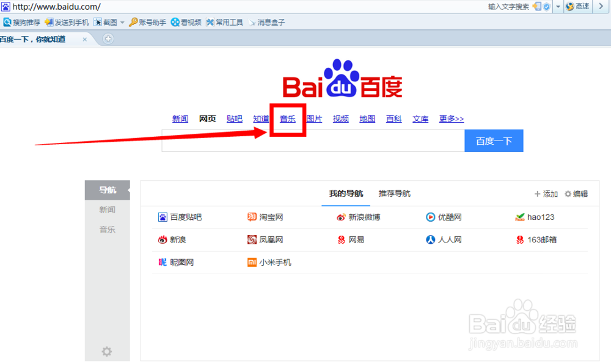This screenshot has width=611, height=364.
Task: Switch to 我的导航 tab
Action: (x=346, y=194)
